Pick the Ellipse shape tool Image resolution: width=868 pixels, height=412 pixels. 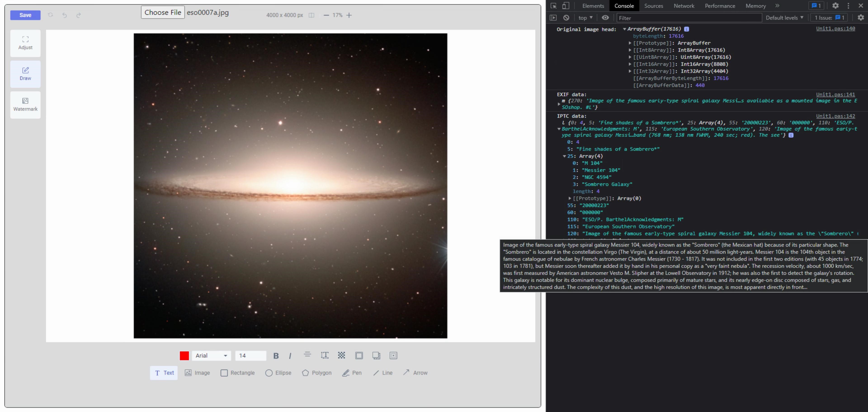point(278,373)
